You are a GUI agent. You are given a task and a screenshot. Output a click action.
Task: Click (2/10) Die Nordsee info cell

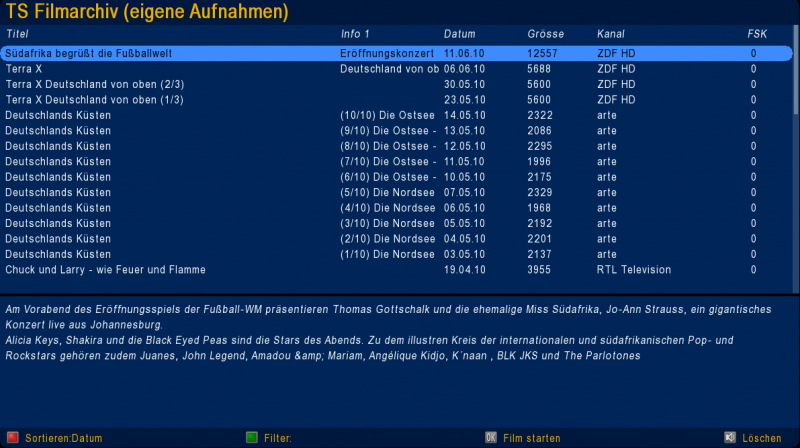tap(387, 239)
